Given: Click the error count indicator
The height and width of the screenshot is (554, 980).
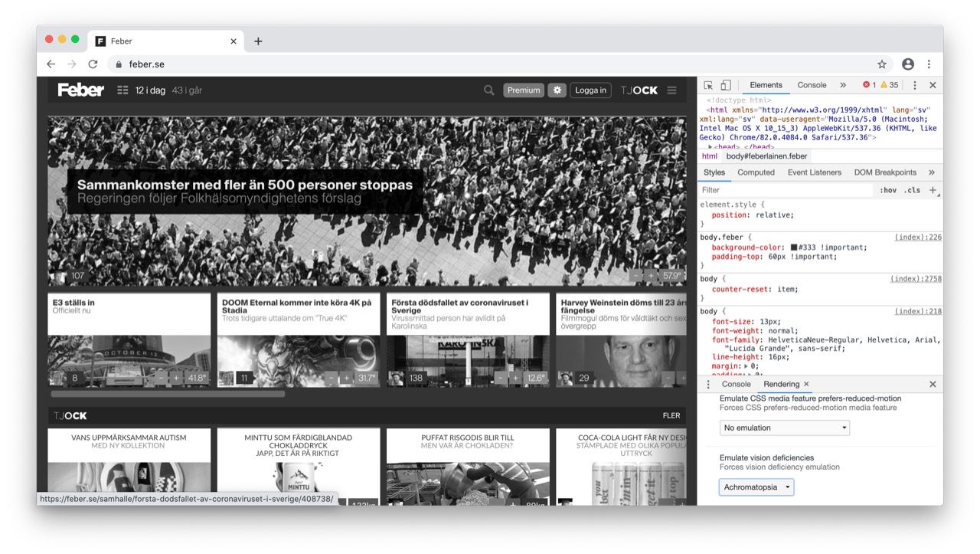Looking at the screenshot, I should pyautogui.click(x=869, y=86).
